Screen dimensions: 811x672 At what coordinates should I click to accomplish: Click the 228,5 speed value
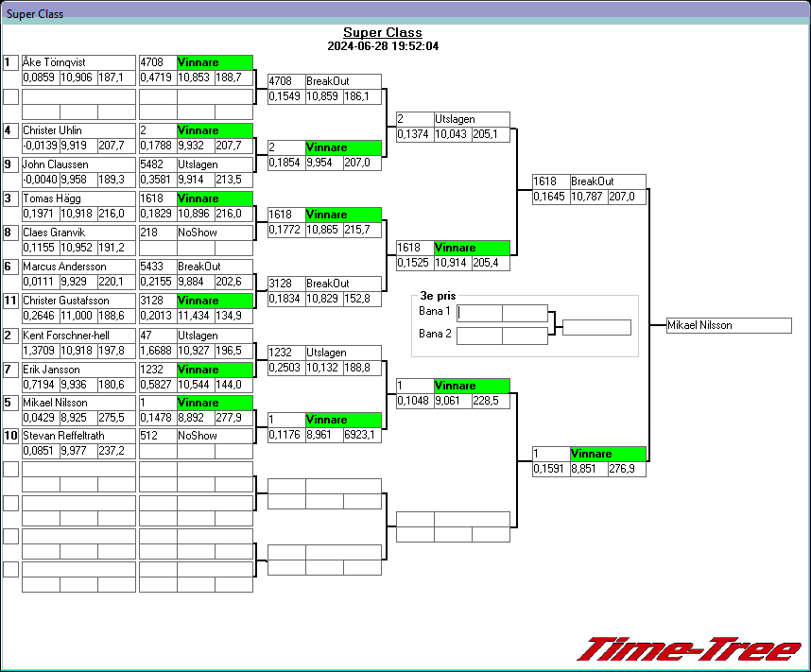coord(491,401)
